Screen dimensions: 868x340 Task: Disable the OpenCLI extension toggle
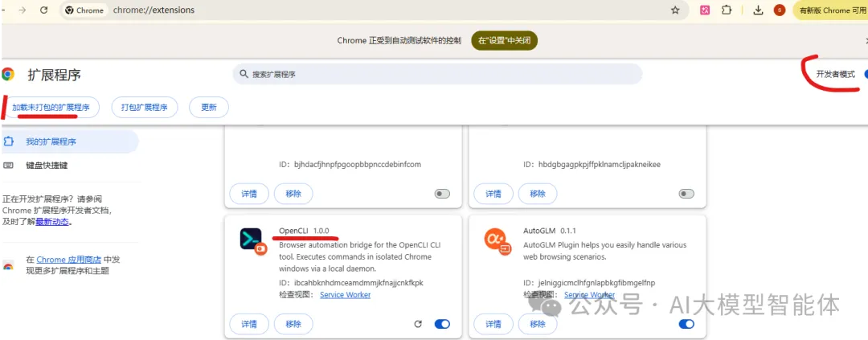pos(442,324)
